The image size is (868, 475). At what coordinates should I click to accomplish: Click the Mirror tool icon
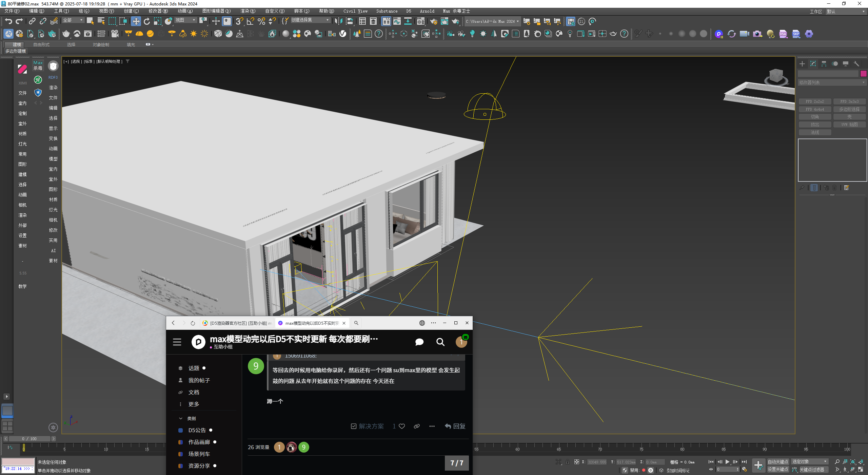click(338, 21)
